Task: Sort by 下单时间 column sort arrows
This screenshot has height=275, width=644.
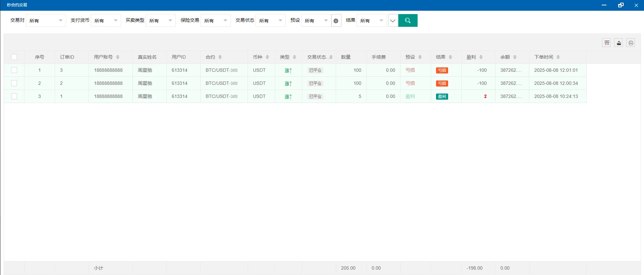Action: [558, 57]
